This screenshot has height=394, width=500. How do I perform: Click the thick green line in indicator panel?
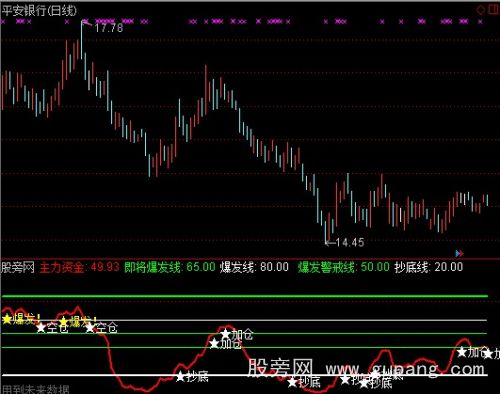(244, 296)
